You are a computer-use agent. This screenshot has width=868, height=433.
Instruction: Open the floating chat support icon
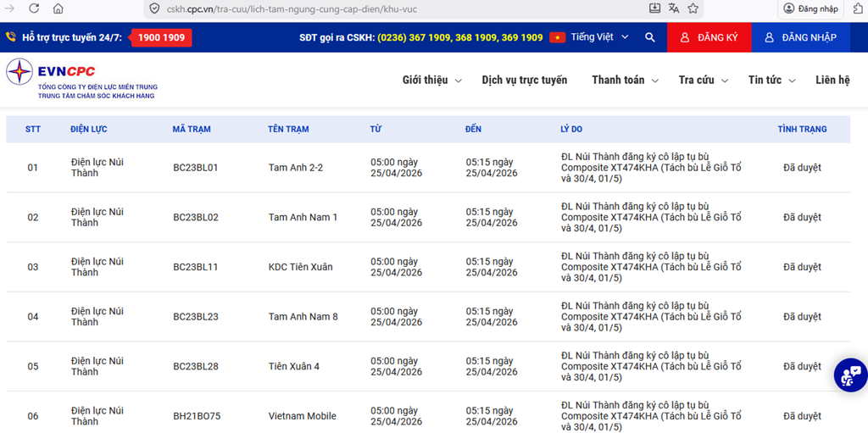(849, 375)
